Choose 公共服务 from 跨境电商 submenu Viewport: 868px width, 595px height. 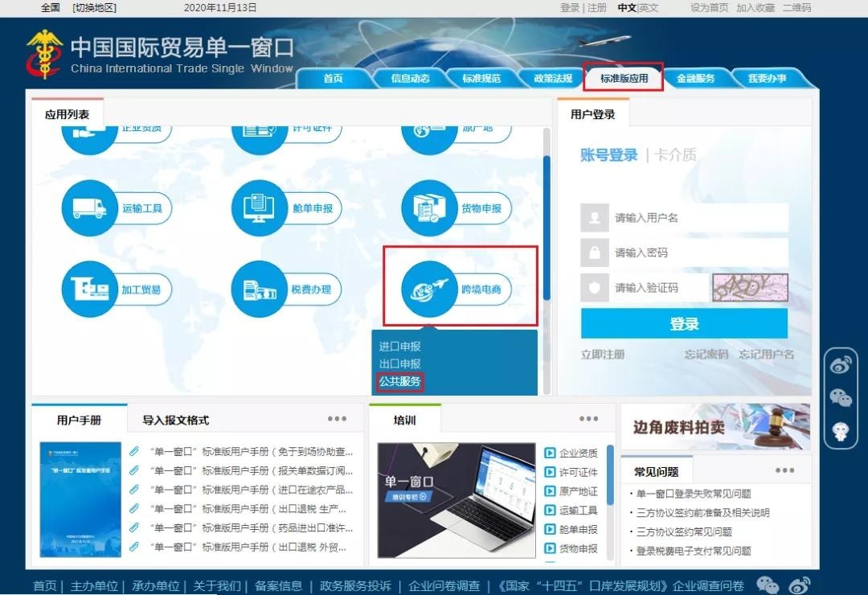[x=399, y=381]
